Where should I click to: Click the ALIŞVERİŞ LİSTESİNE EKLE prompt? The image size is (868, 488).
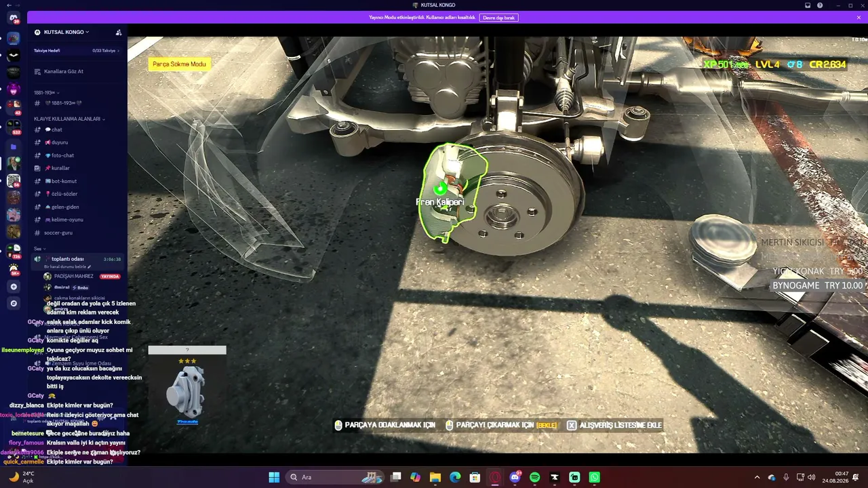614,425
